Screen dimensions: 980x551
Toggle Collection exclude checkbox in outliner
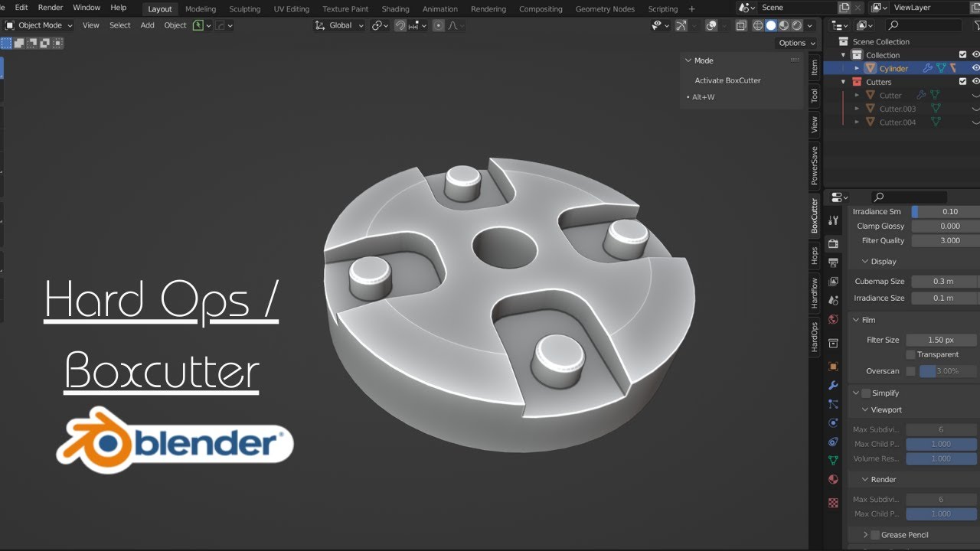[963, 55]
